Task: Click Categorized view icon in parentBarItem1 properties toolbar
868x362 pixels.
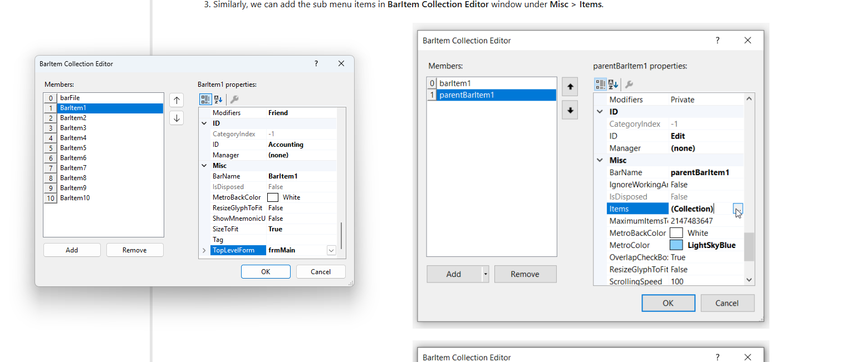Action: pos(600,85)
